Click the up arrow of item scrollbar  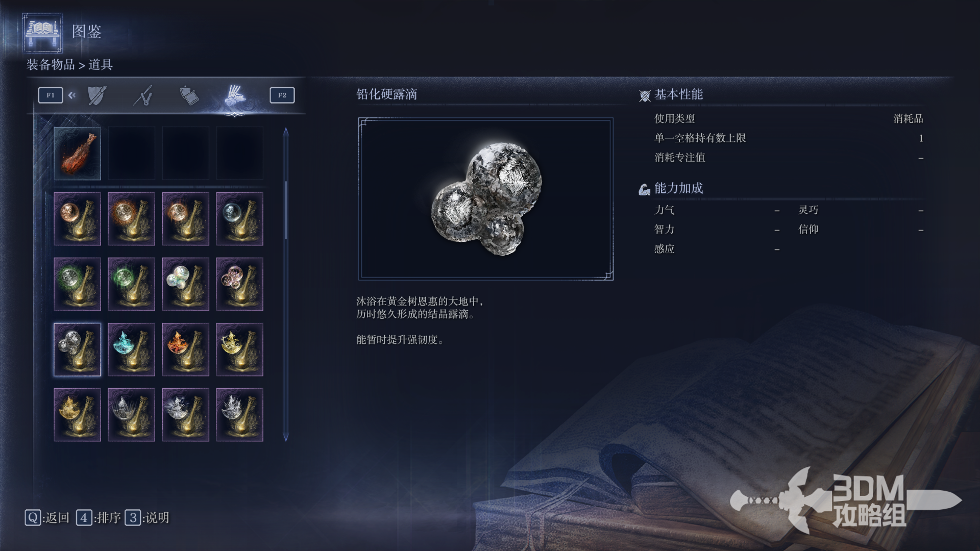tap(286, 132)
